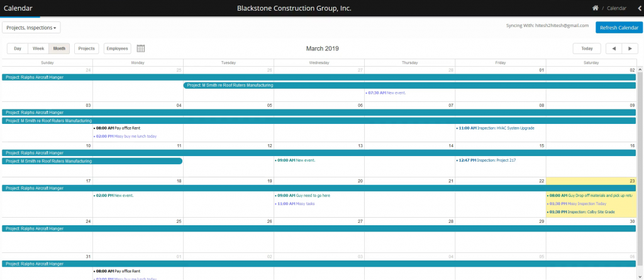Image resolution: width=644 pixels, height=280 pixels.
Task: Open the date picker calendar grid icon
Action: tap(140, 48)
